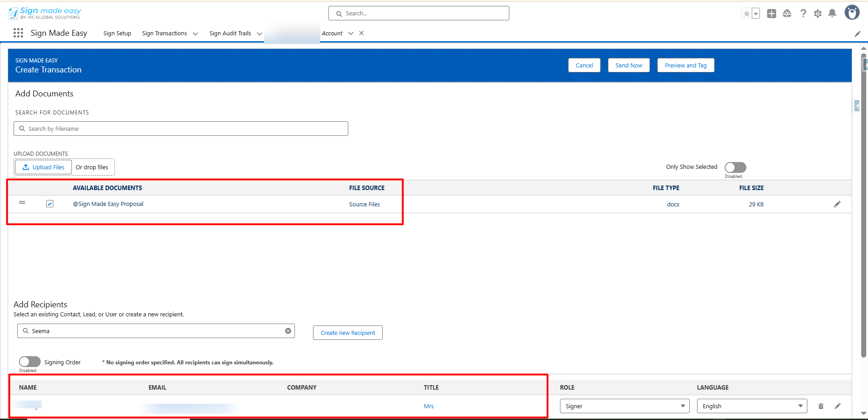Toggle the Signing Order switch
The image size is (868, 420).
coord(30,362)
